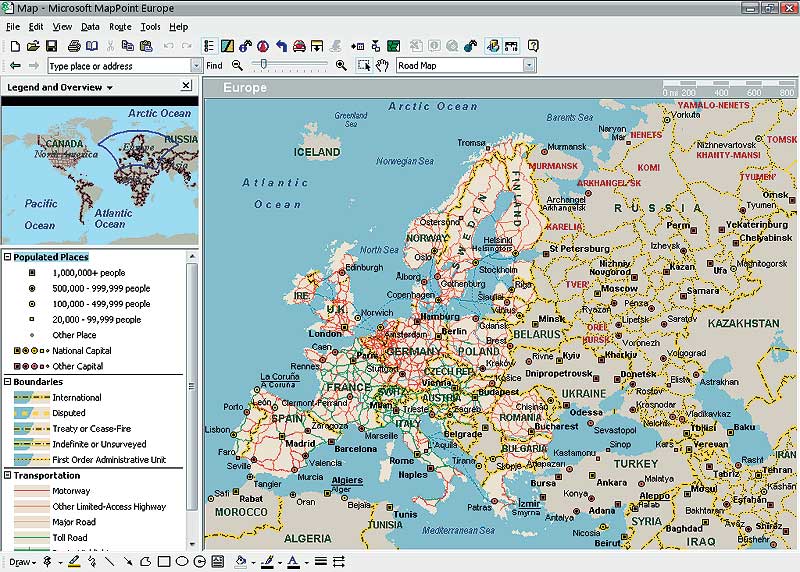The height and width of the screenshot is (572, 800).
Task: Click the Moscow label on the map
Action: [619, 289]
